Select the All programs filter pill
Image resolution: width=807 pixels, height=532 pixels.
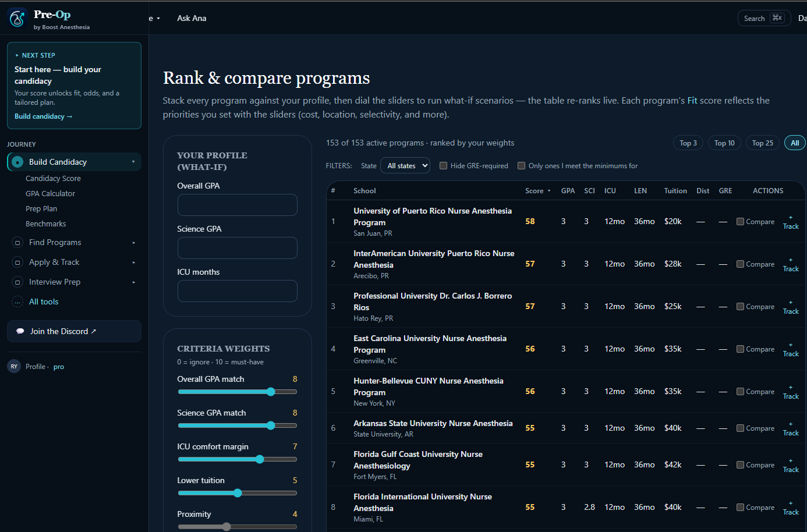click(795, 143)
